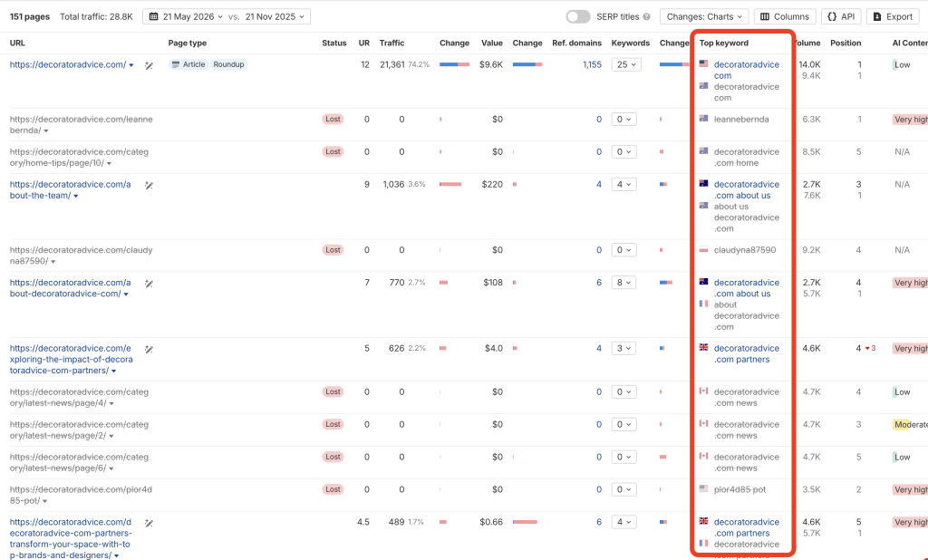Open the Keywords 25 dropdown for homepage row
Image resolution: width=928 pixels, height=560 pixels.
coord(626,64)
